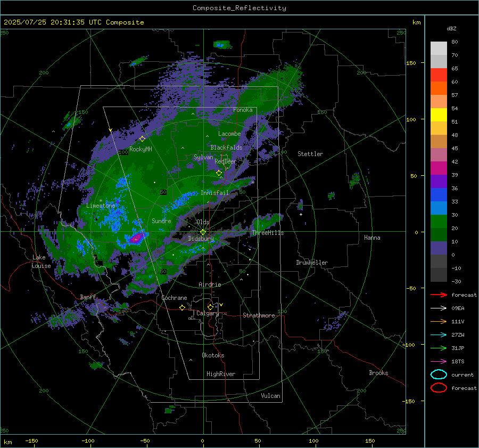Click the Vulcan town label
This screenshot has width=479, height=448.
point(270,396)
